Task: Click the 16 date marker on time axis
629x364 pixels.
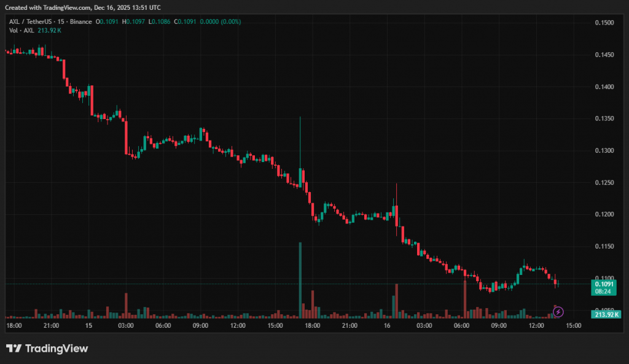Action: tap(387, 325)
